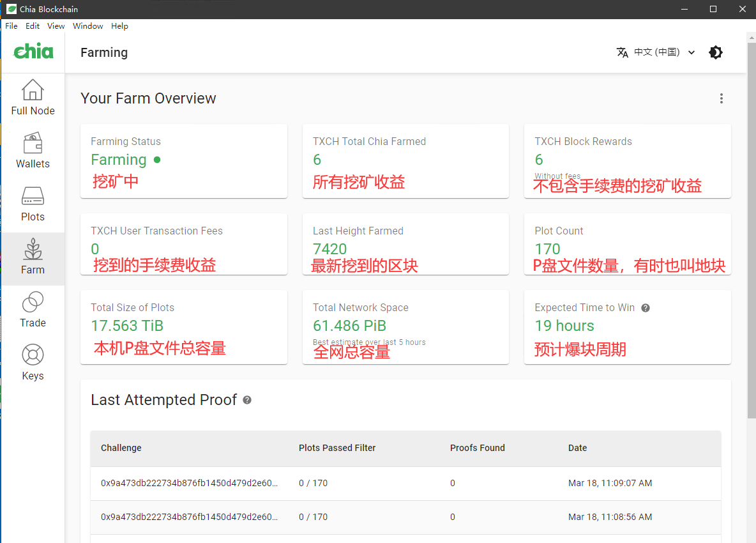The height and width of the screenshot is (543, 756).
Task: Click the TXCH User Transaction Fees label
Action: (156, 231)
